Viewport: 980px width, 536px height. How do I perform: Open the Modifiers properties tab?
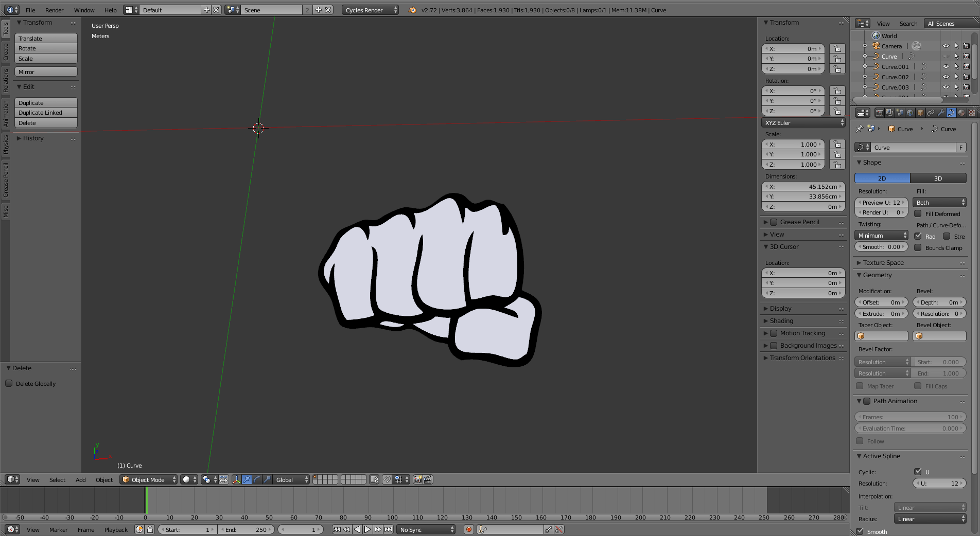940,113
